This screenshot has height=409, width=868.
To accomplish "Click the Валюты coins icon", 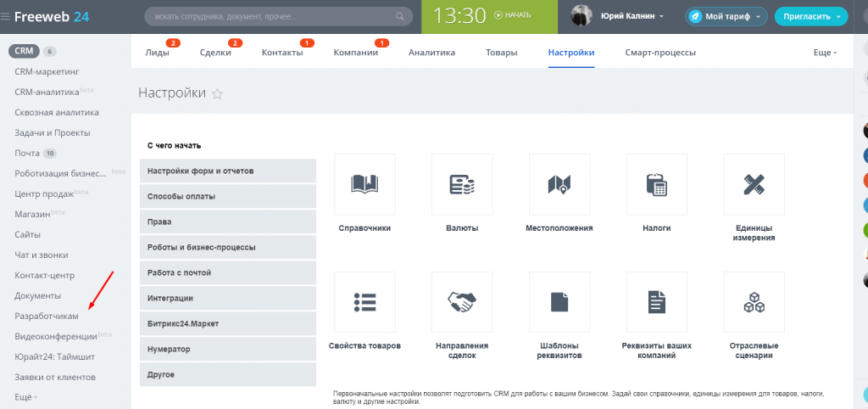I will [x=462, y=184].
